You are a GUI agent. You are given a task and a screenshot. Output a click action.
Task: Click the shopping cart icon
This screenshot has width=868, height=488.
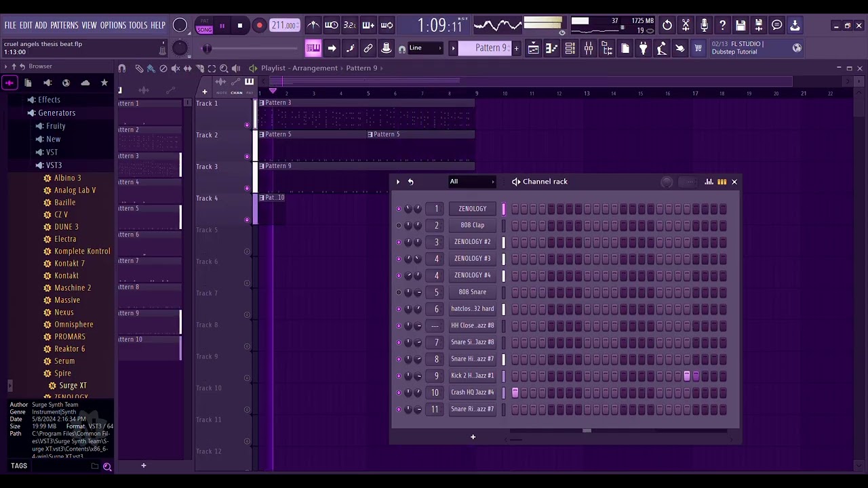[x=698, y=48]
